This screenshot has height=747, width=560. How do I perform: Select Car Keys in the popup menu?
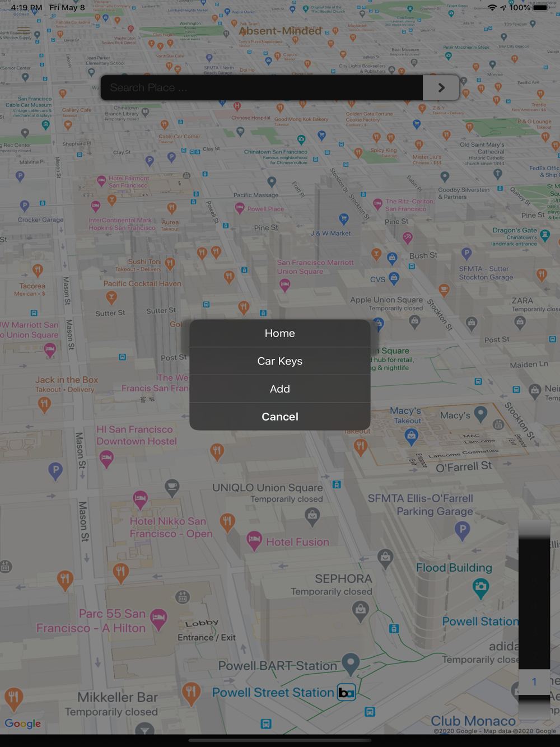pos(280,361)
